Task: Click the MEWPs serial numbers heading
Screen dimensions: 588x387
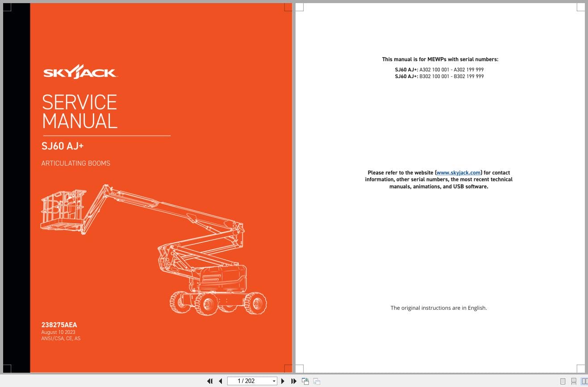Action: pos(439,59)
